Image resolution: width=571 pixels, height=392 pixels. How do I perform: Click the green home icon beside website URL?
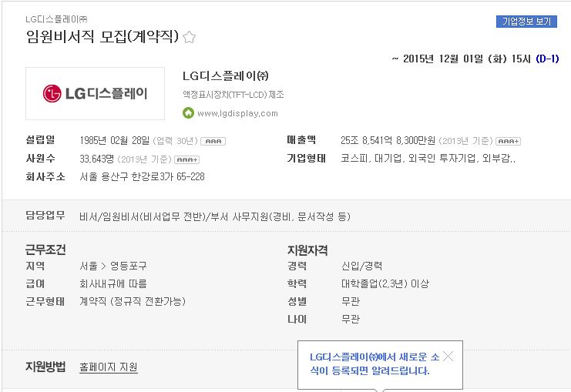click(x=188, y=113)
